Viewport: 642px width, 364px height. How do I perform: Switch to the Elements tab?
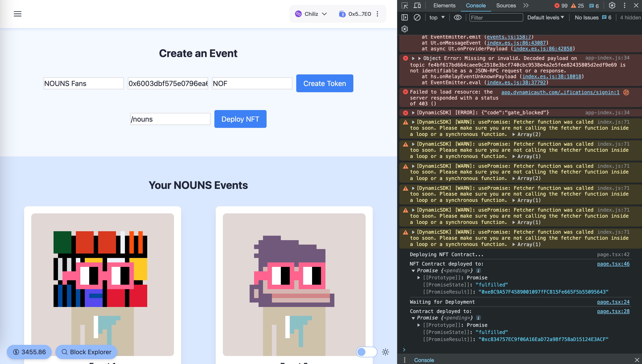(444, 6)
